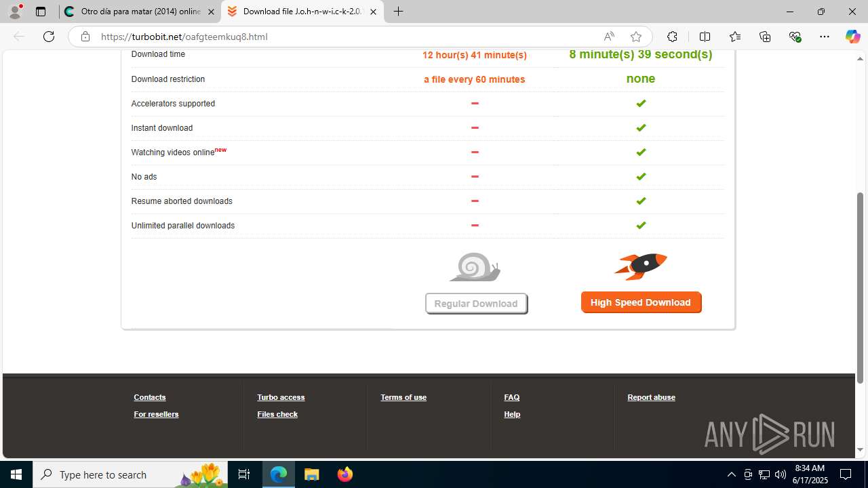Open the FAQ footer link

click(x=512, y=397)
